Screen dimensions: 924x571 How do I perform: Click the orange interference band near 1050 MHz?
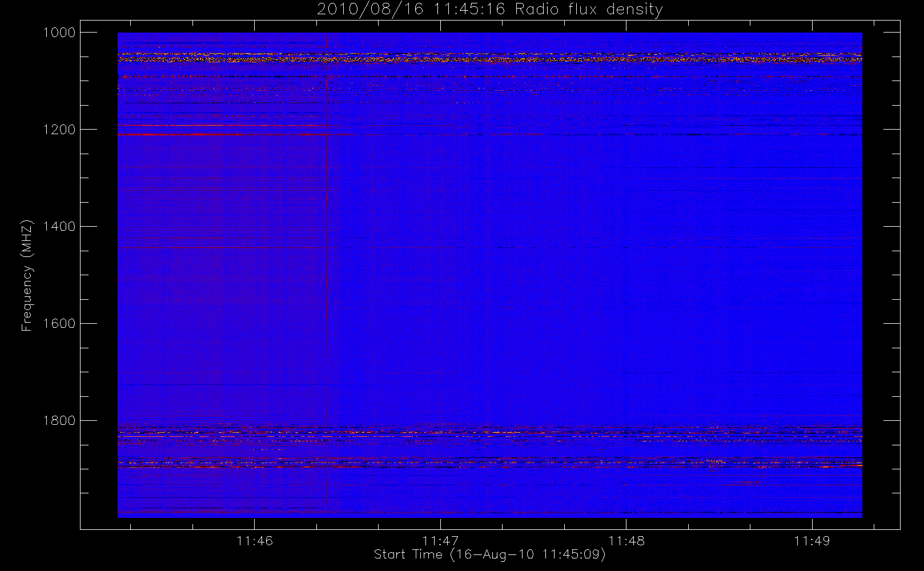pyautogui.click(x=489, y=58)
